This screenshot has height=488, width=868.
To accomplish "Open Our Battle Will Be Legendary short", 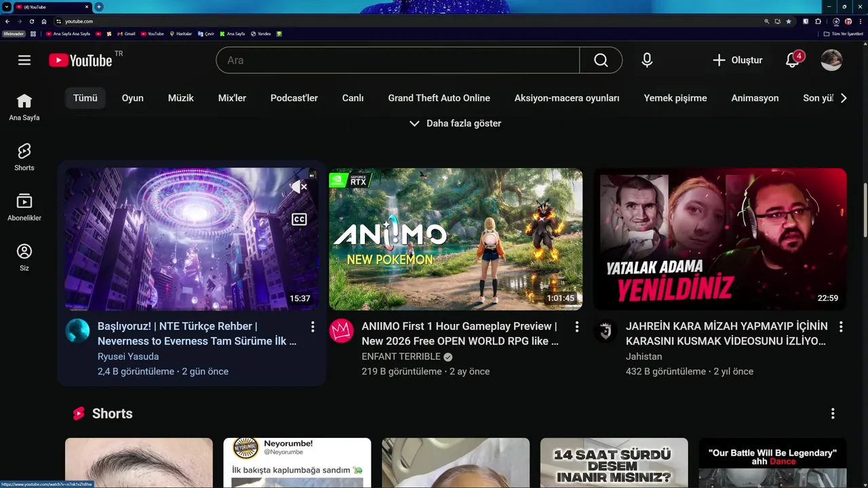I will [772, 463].
